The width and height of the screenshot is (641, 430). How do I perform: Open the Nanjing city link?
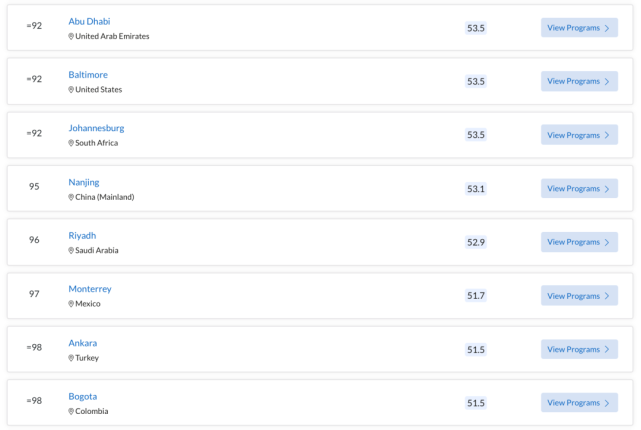click(x=84, y=182)
